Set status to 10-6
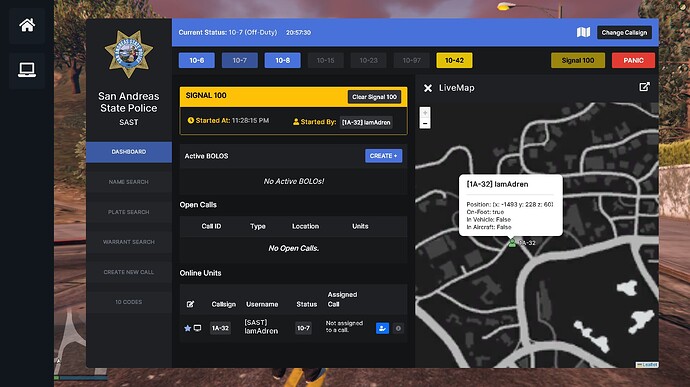Viewport: 690px width, 387px height. pos(197,60)
